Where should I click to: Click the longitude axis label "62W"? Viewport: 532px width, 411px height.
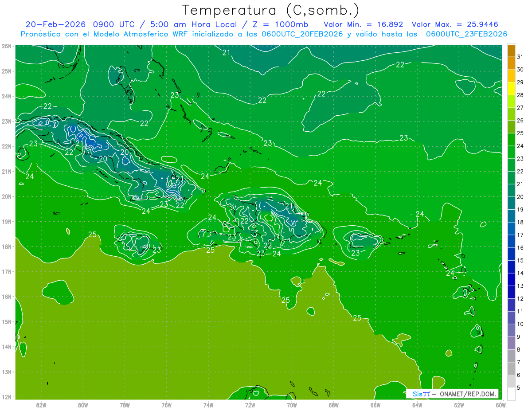click(x=459, y=405)
